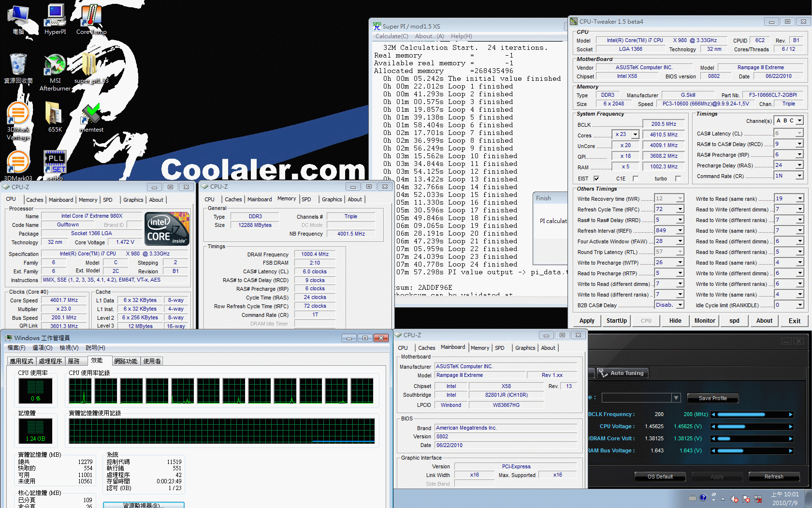Image resolution: width=812 pixels, height=508 pixels.
Task: Show hidden tray icons arrow
Action: coord(723,499)
